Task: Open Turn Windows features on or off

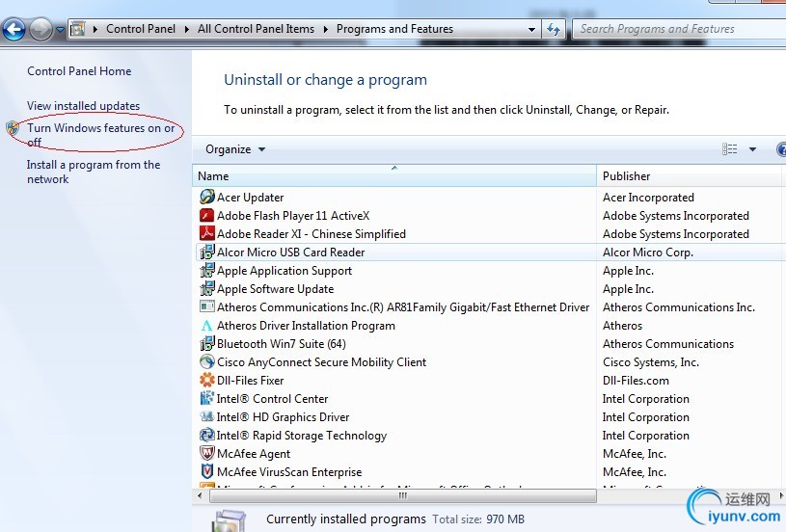Action: pyautogui.click(x=100, y=135)
